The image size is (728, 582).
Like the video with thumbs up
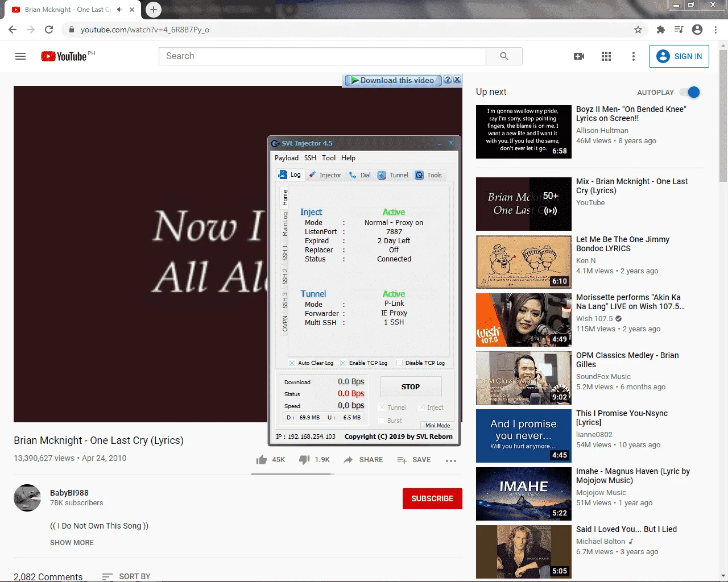pos(262,460)
